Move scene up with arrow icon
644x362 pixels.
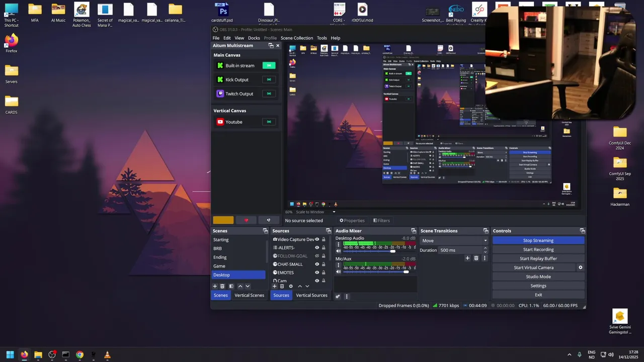tap(240, 286)
